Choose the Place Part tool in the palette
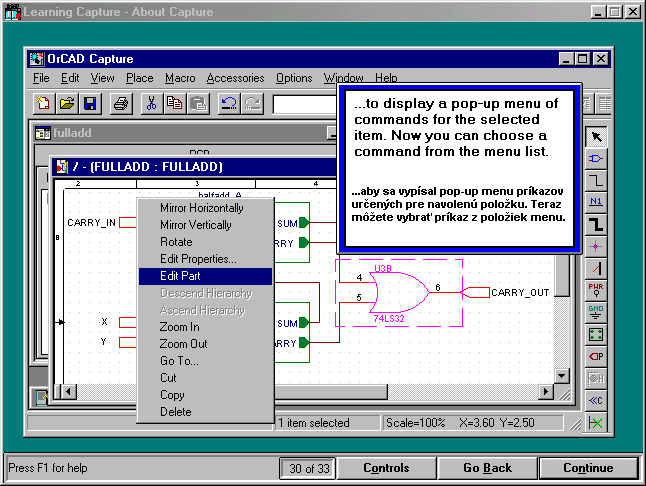 597,159
